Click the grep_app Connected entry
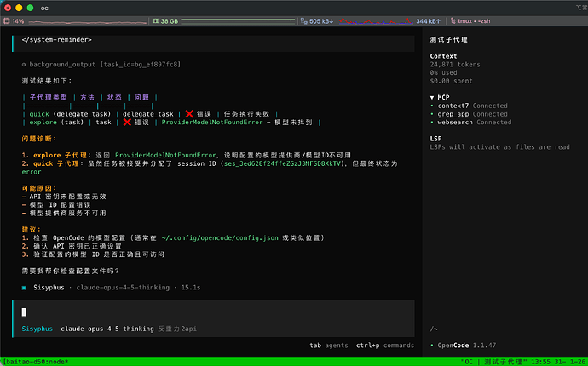This screenshot has height=366, width=588. pos(472,114)
